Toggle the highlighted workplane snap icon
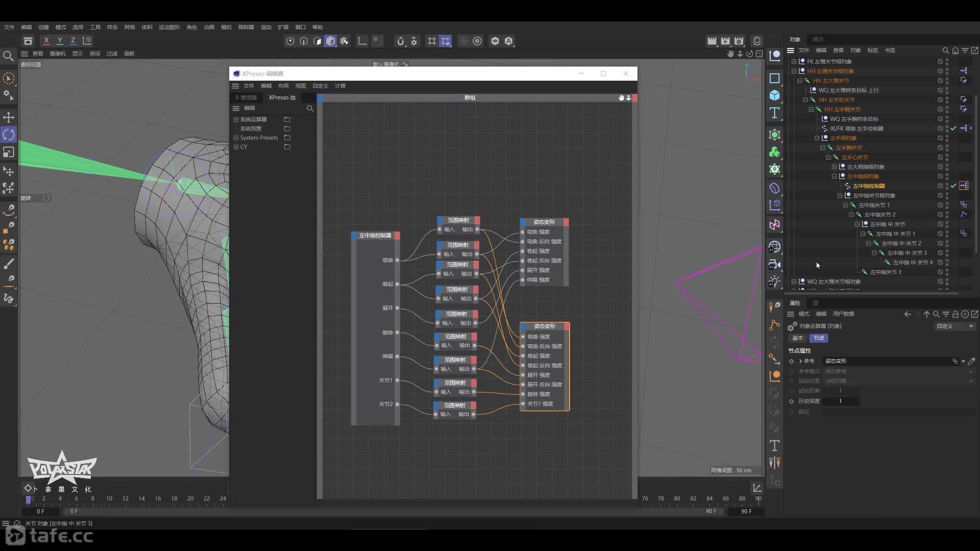The image size is (980, 551). (446, 41)
